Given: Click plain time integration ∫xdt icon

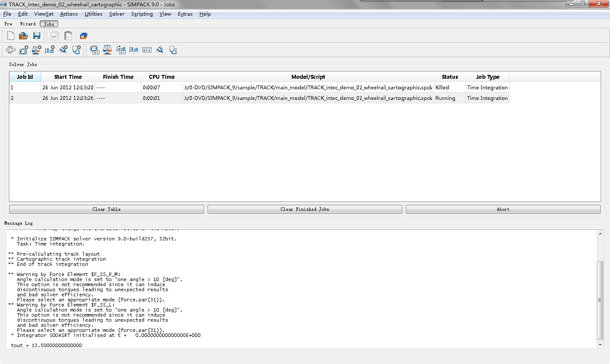Looking at the screenshot, I should [134, 50].
